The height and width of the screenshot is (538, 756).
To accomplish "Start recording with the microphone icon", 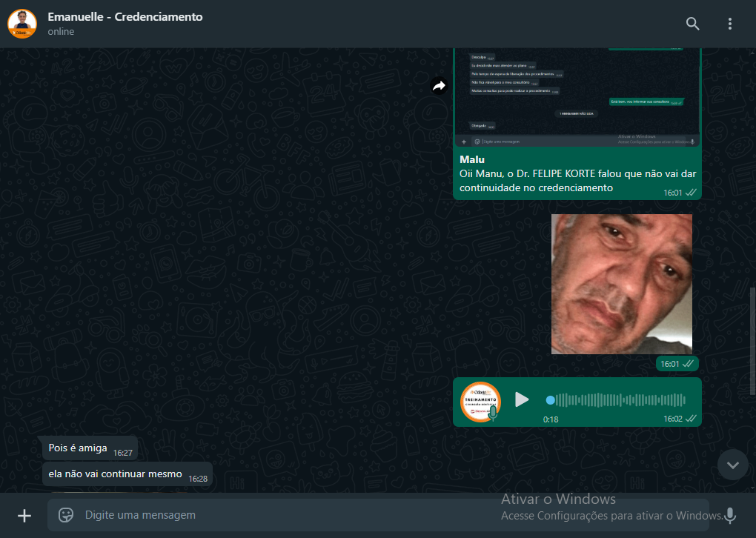I will click(731, 515).
